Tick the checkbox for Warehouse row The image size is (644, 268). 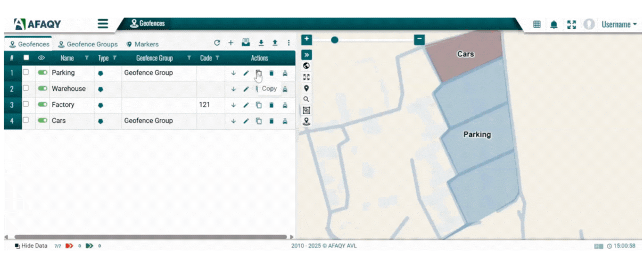point(26,88)
